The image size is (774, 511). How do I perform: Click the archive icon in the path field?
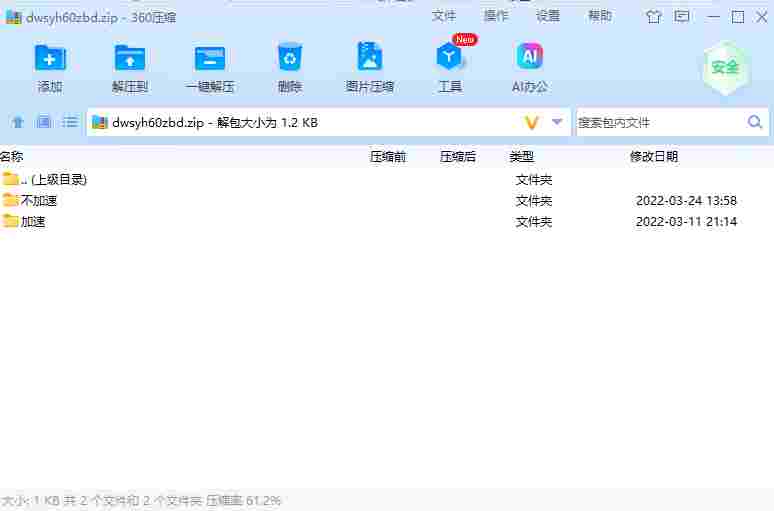[100, 122]
